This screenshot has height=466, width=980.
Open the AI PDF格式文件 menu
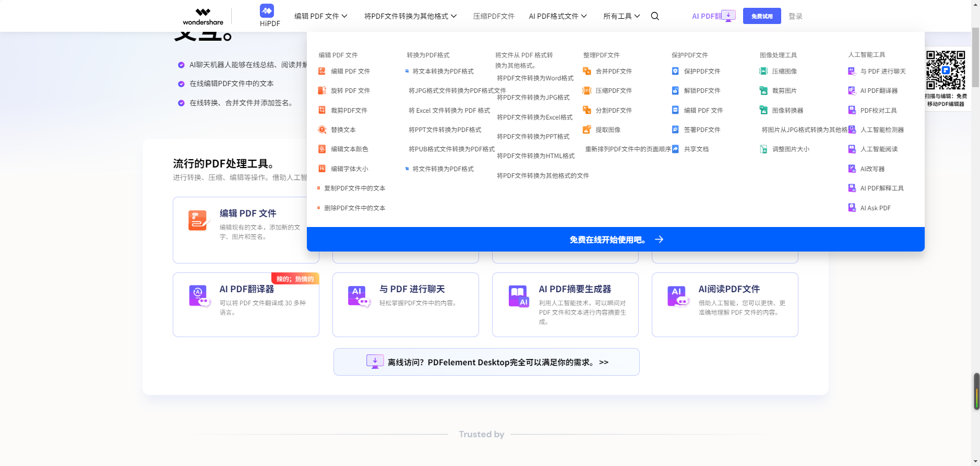(x=557, y=16)
